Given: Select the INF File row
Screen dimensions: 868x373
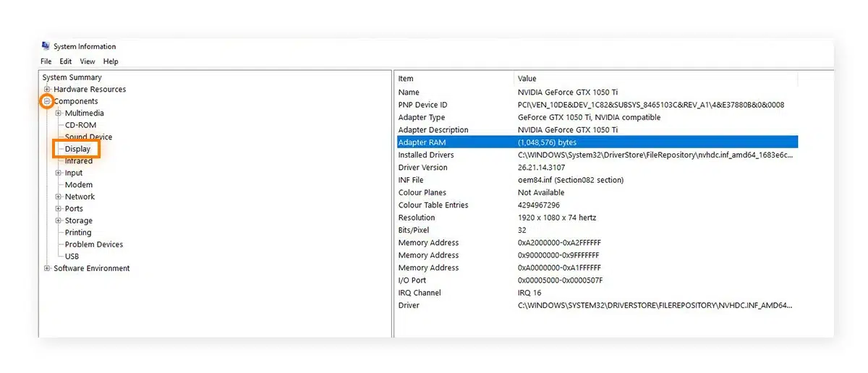Looking at the screenshot, I should click(597, 180).
